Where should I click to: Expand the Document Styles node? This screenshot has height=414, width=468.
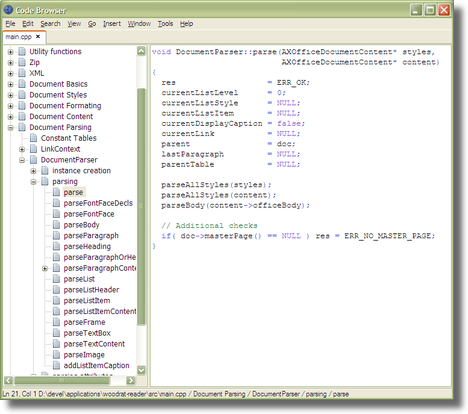10,95
